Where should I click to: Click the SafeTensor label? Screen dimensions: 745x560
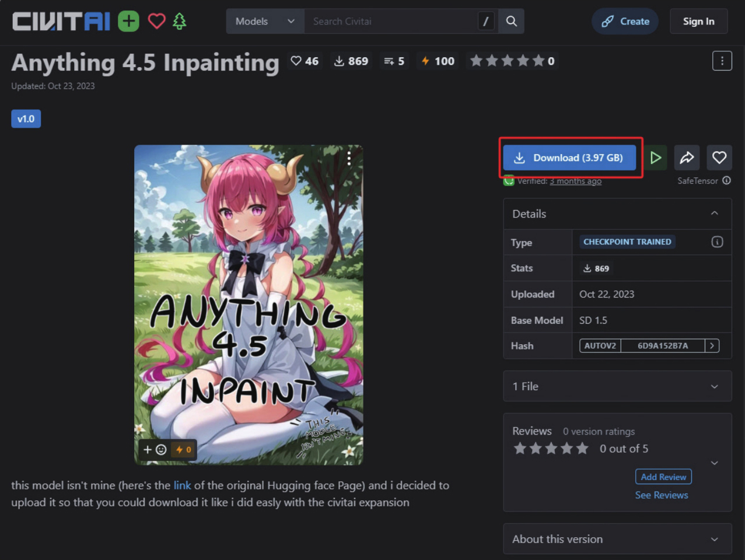point(698,181)
